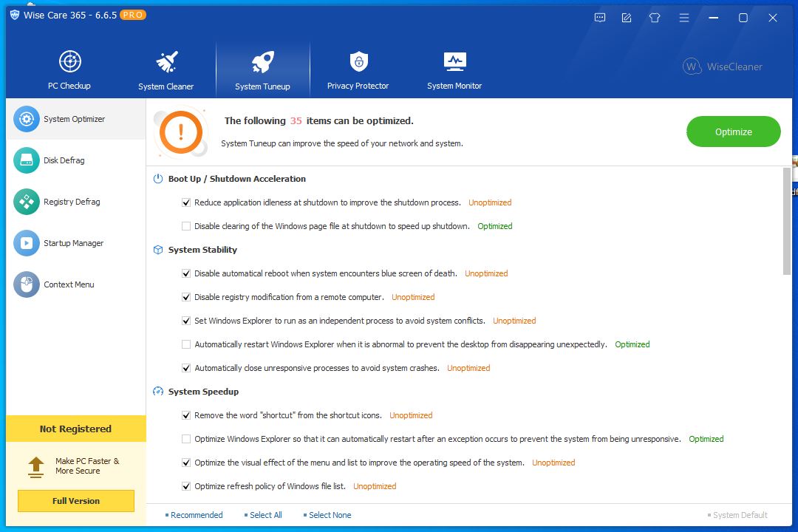This screenshot has height=532, width=798.
Task: Click the System Speedup heading
Action: tap(204, 392)
